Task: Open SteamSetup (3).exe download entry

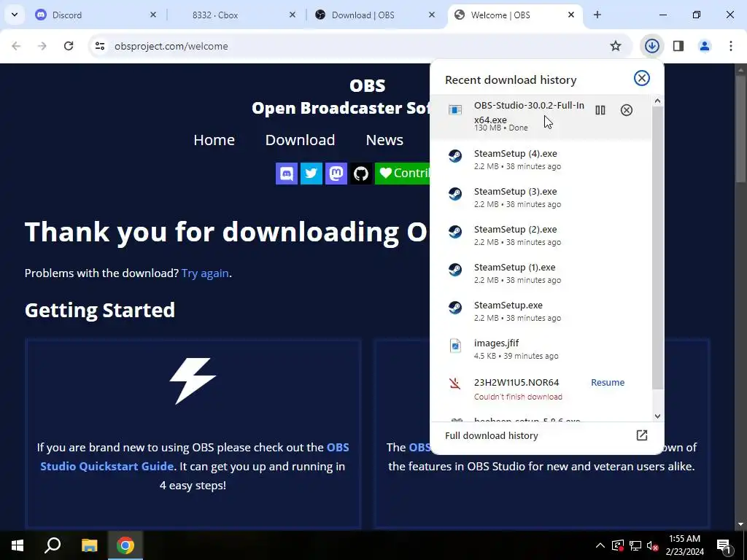Action: click(541, 197)
